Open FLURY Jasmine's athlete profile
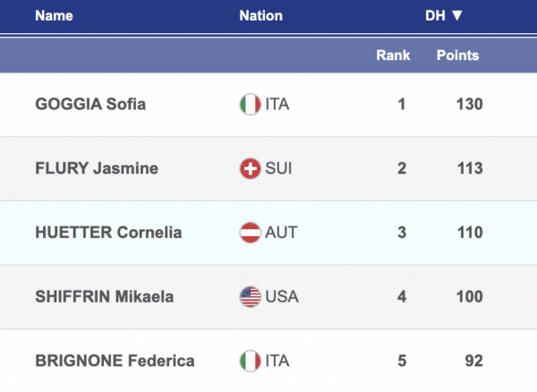 click(x=96, y=168)
